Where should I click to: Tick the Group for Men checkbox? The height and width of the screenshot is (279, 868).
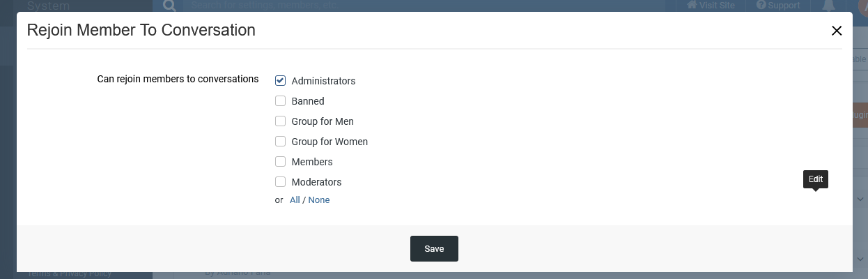[281, 121]
